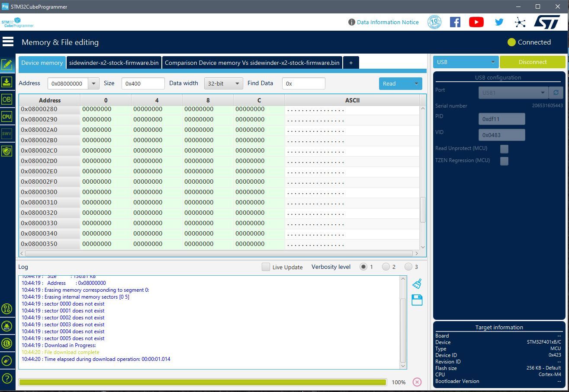Viewport: 569px width, 392px height.
Task: Set verbosity level to 2
Action: (x=386, y=267)
